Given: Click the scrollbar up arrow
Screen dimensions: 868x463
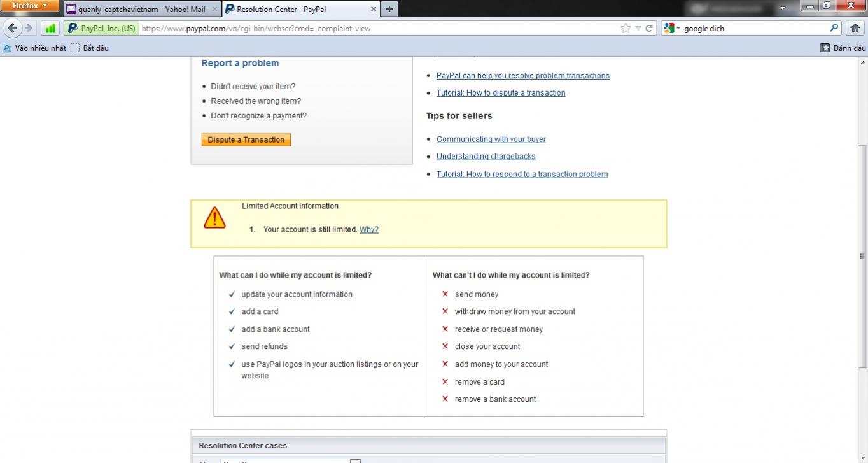Looking at the screenshot, I should pyautogui.click(x=863, y=62).
